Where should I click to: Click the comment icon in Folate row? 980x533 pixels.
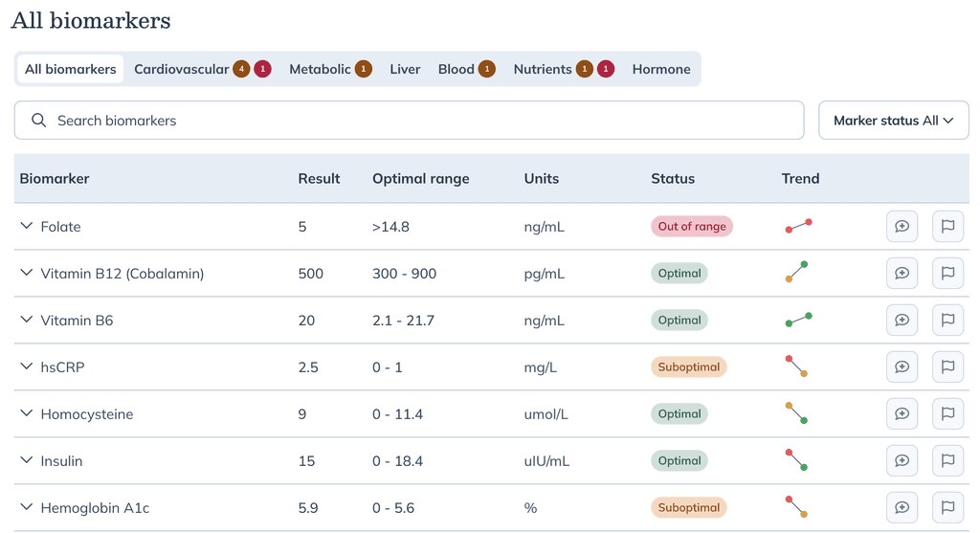pyautogui.click(x=902, y=226)
